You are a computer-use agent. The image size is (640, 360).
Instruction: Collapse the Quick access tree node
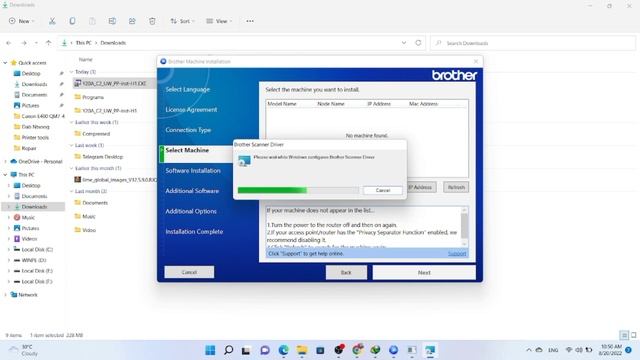5,63
